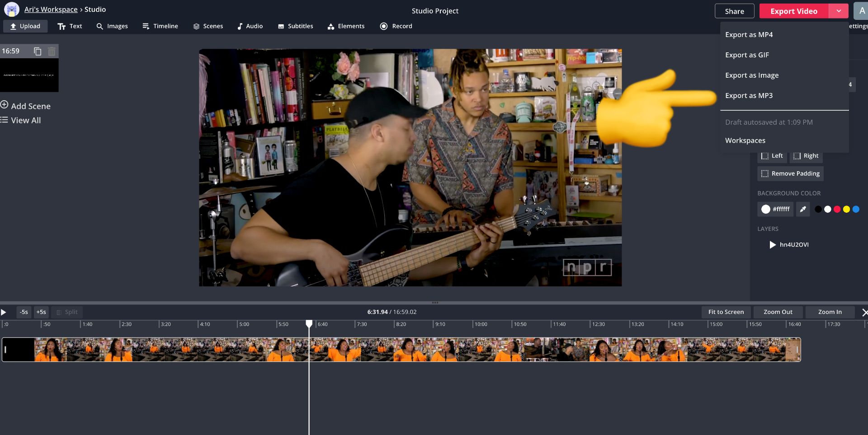Choose Export as MP3

[x=749, y=95]
